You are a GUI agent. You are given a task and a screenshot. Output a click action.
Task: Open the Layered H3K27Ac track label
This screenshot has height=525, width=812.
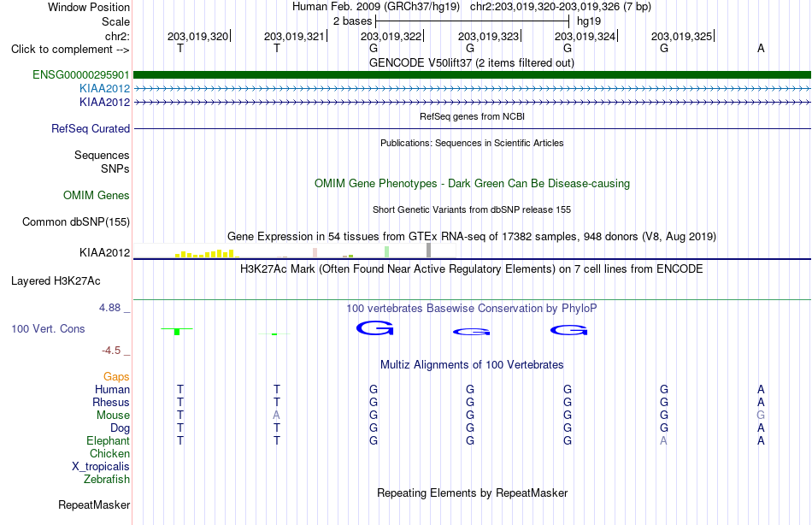(x=56, y=281)
